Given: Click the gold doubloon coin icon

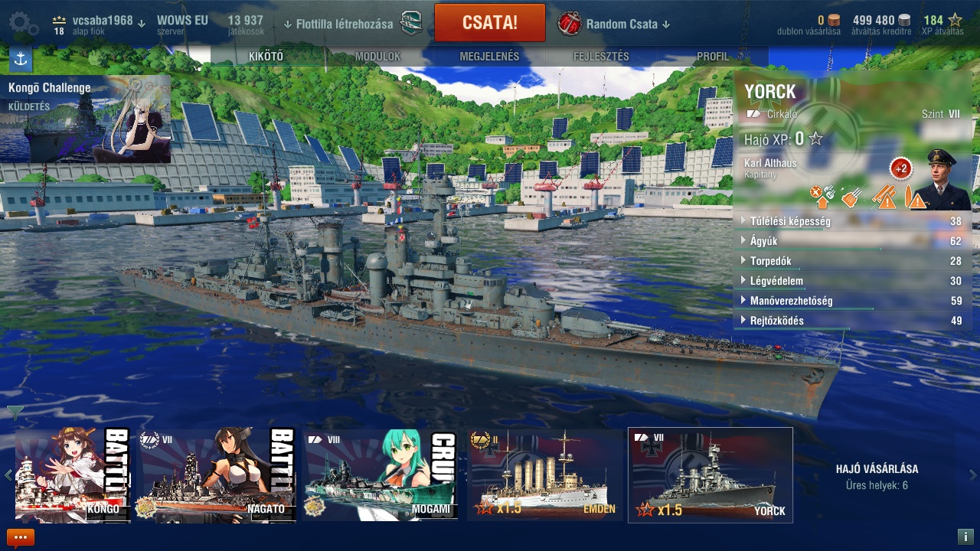Looking at the screenshot, I should (x=834, y=21).
